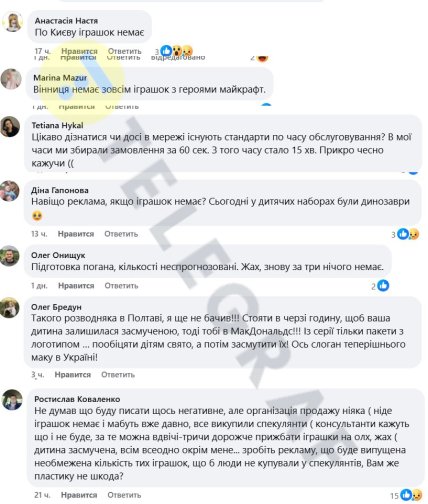Click Tetiana Hykal's profile avatar
Viewport: 428px width, 504px height.
10,127
